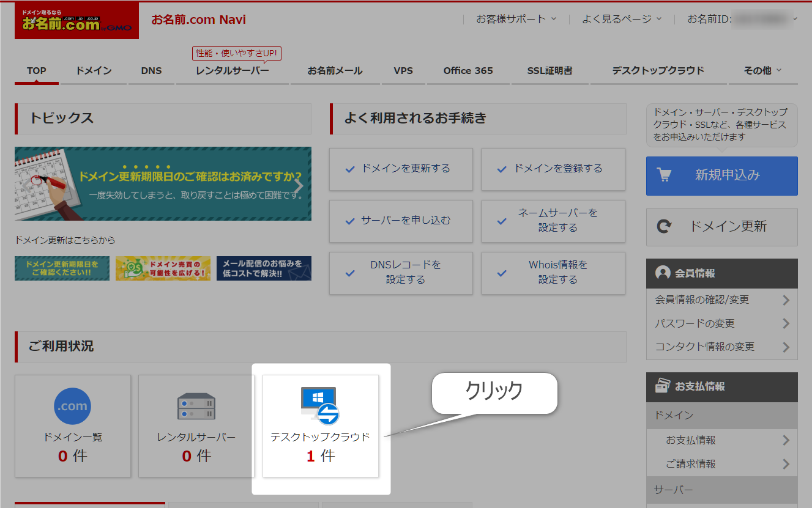Click the メール配信のお悩み banner

(264, 268)
